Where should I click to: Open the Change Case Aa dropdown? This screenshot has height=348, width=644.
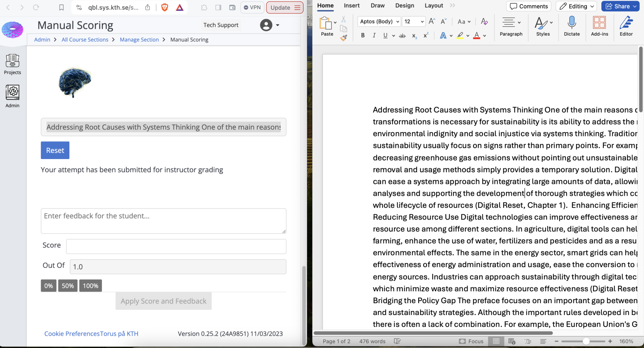click(x=464, y=21)
